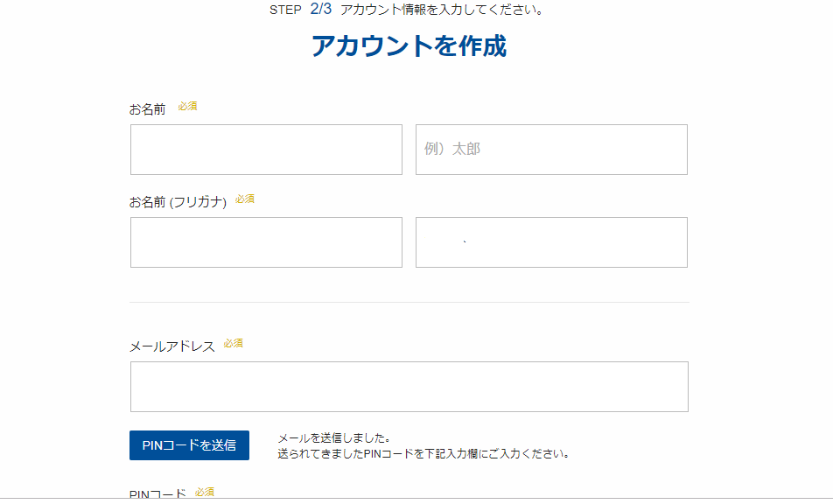Select the name field showing 例）太郎 placeholder
This screenshot has width=833, height=504.
click(x=551, y=150)
